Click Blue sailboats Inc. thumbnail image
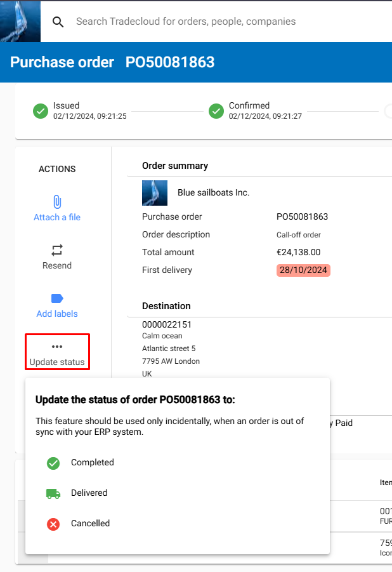Image resolution: width=392 pixels, height=572 pixels. (x=155, y=193)
